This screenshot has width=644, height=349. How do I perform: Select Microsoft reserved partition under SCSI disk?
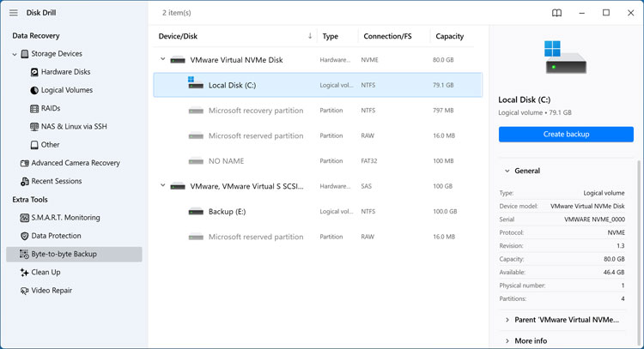[318, 237]
